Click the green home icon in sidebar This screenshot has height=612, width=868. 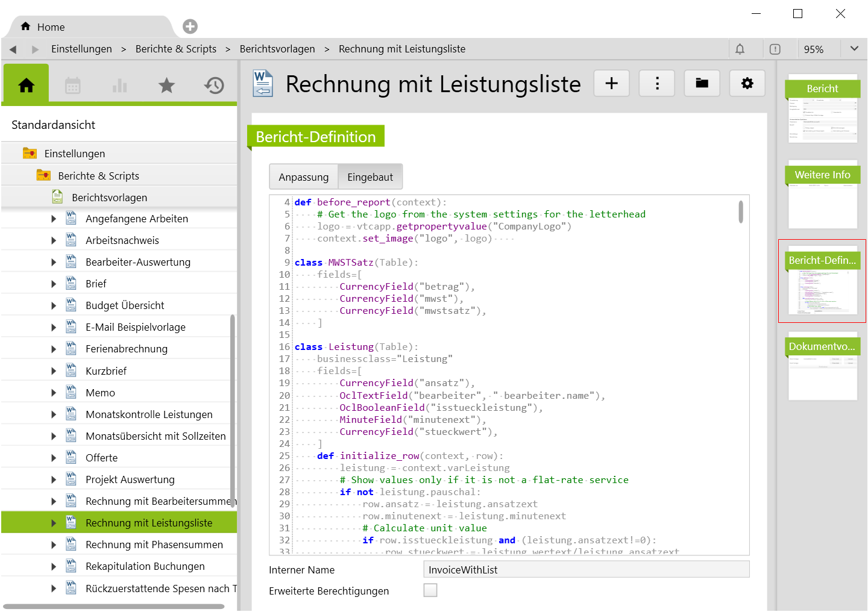(27, 86)
